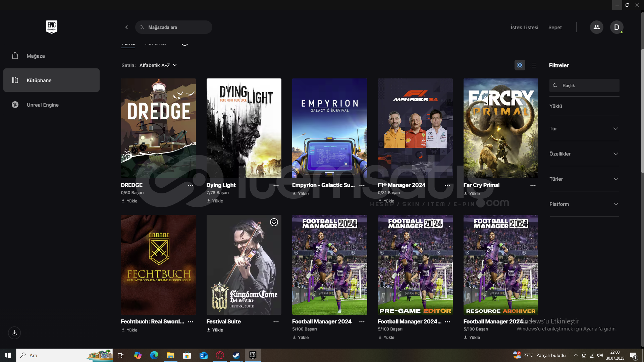Install Empyrion via Yükle
Viewport: 644px width, 362px height.
(301, 194)
